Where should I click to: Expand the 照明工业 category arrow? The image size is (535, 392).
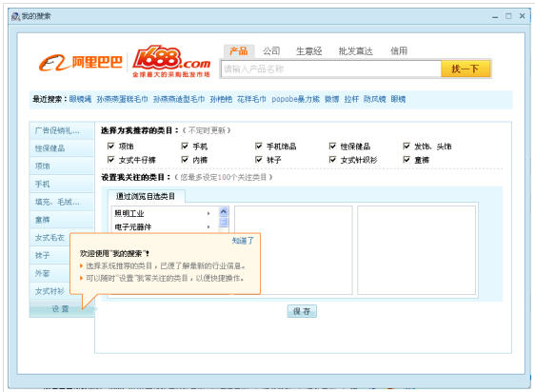coord(208,213)
